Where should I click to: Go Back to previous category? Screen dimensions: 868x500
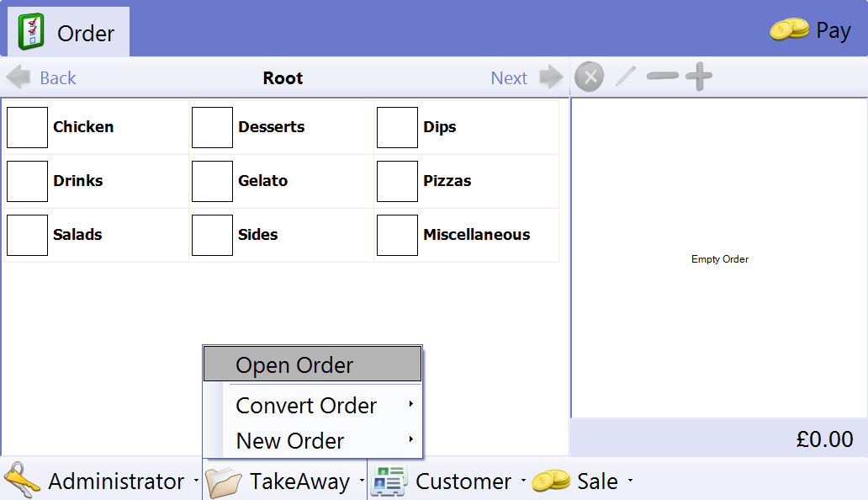click(42, 78)
